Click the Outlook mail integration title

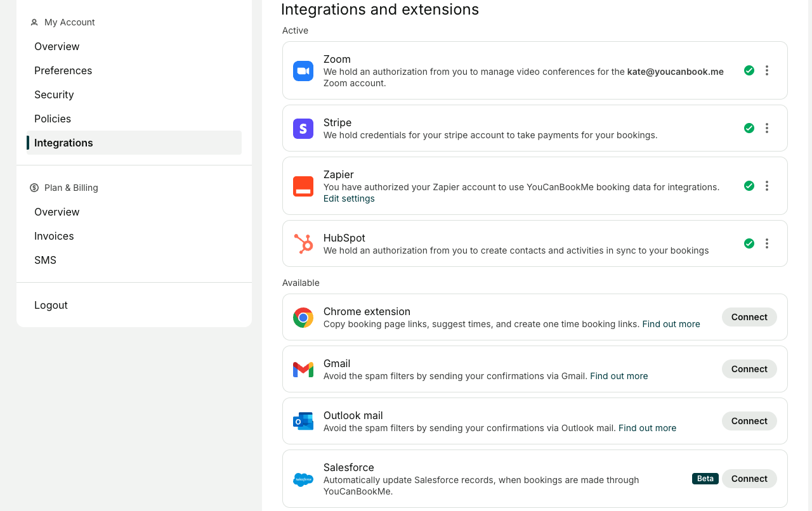tap(353, 415)
